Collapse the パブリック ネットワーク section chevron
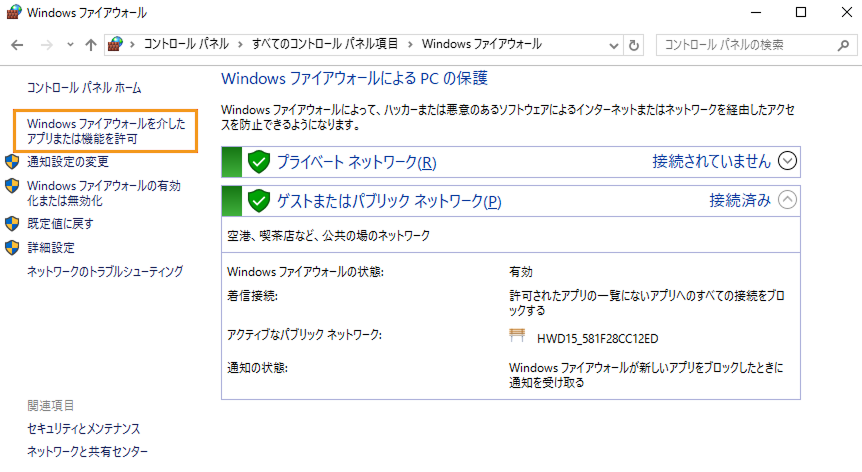862x472 pixels. (787, 200)
